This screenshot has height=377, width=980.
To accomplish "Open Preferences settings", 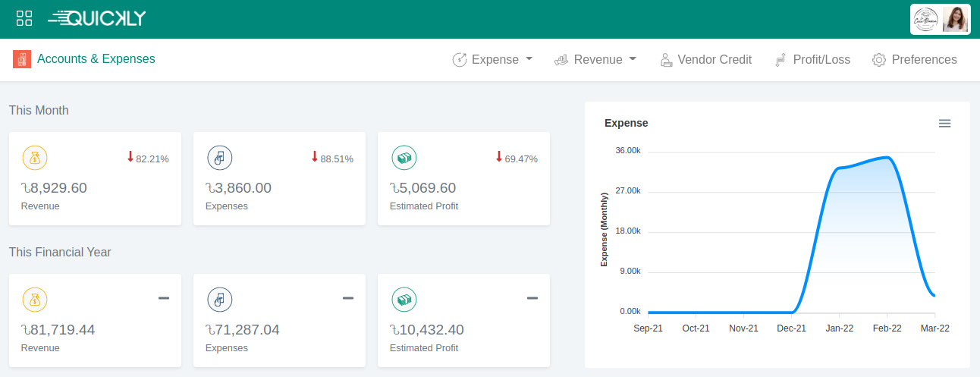I will click(915, 60).
